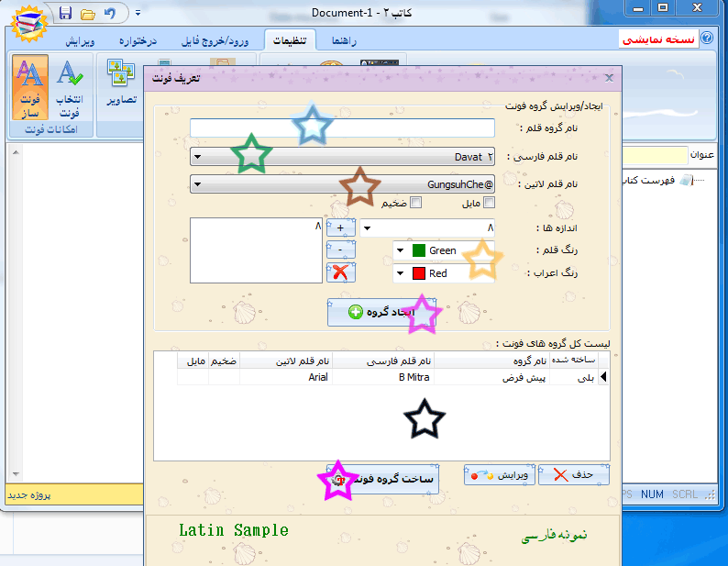Click the row selector arrow beside بلی
Viewport: 728px width, 566px height.
coord(603,377)
